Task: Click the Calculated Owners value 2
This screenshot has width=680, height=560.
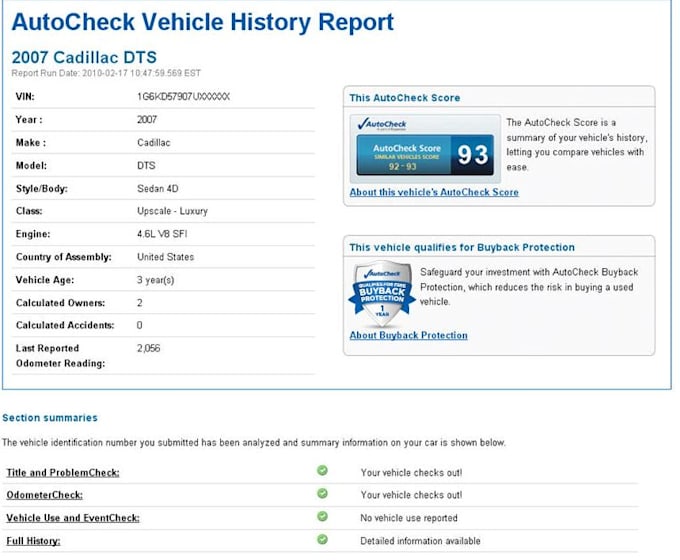Action: tap(140, 303)
